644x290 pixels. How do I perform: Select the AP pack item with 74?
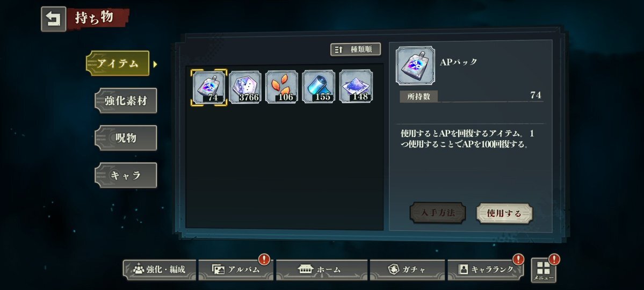pyautogui.click(x=208, y=86)
